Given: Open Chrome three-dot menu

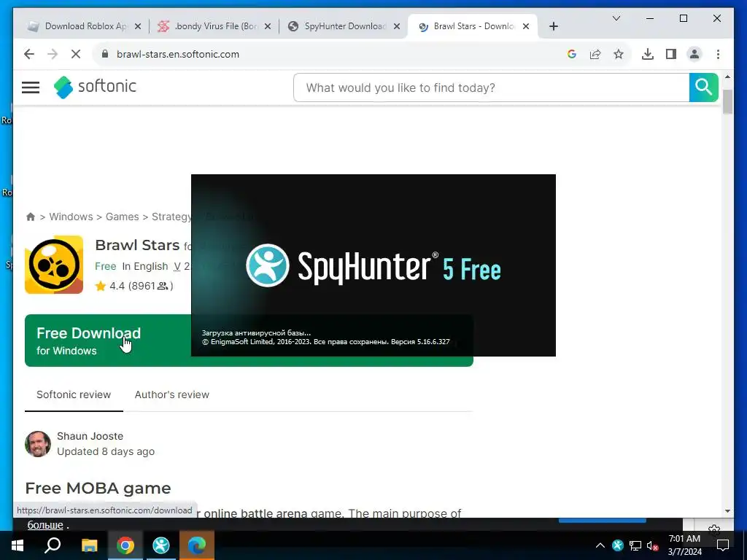Looking at the screenshot, I should (718, 54).
